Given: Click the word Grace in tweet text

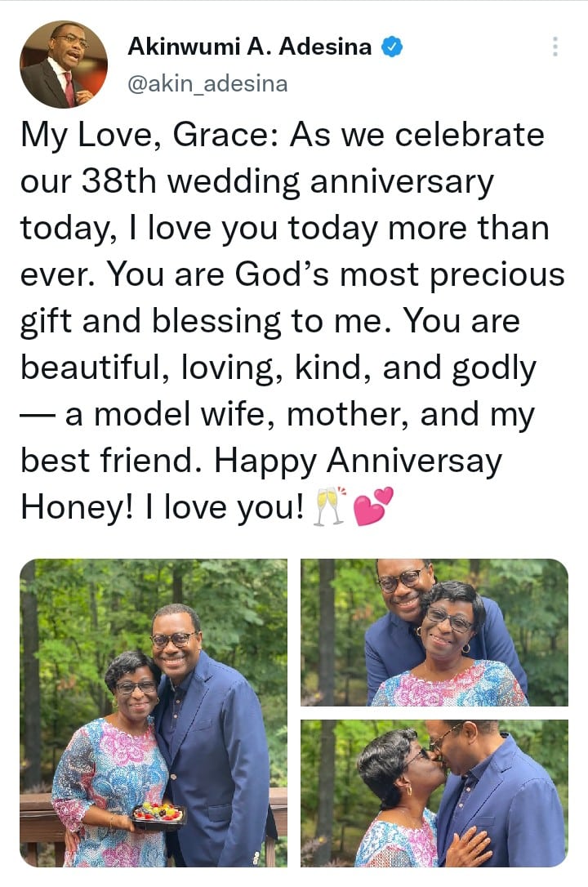Looking at the screenshot, I should pyautogui.click(x=220, y=136).
